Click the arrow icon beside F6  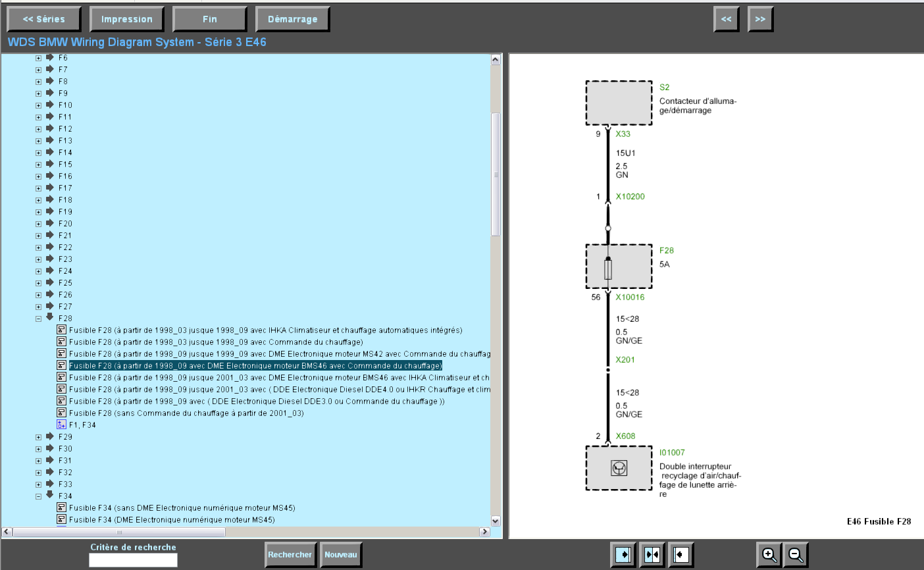tap(49, 57)
